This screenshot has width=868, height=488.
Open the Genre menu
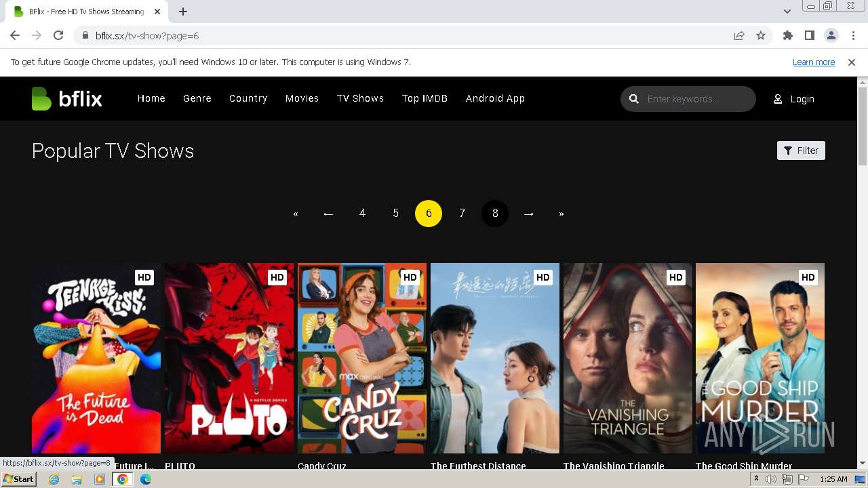[x=197, y=98]
